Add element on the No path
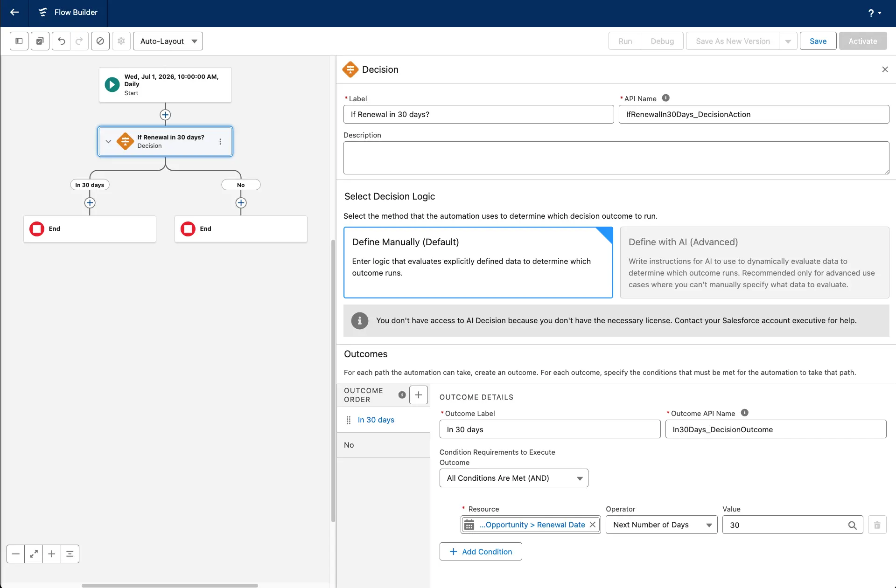 [241, 203]
